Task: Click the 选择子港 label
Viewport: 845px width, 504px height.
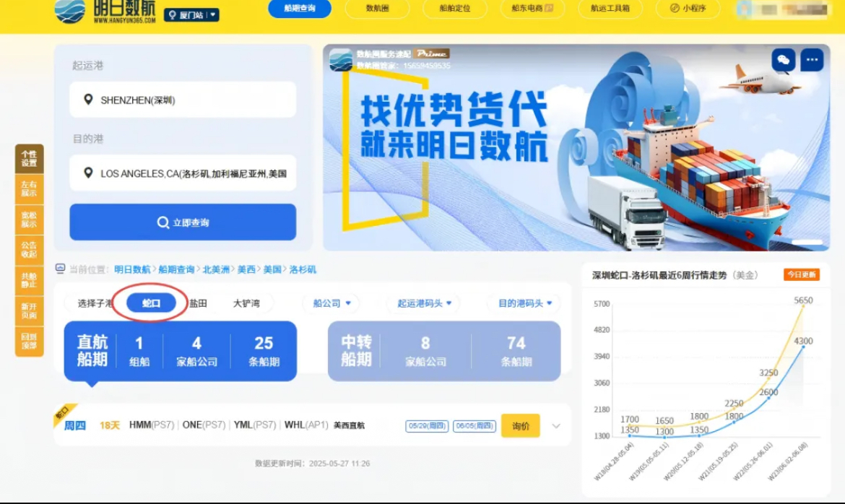Action: 95,303
